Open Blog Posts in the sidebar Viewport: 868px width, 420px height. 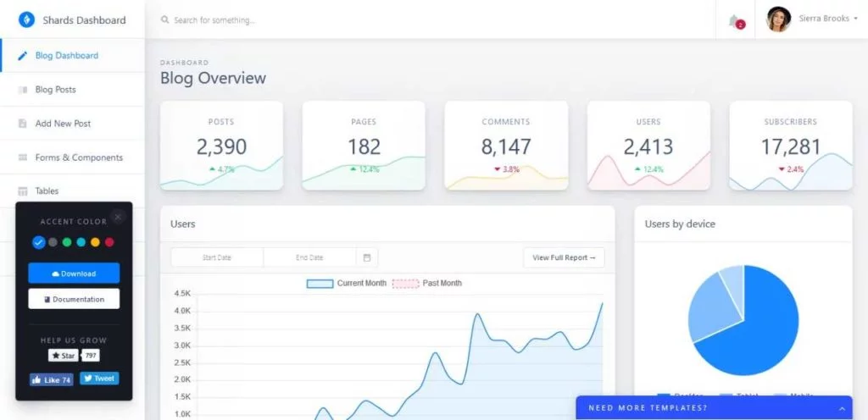73,90
